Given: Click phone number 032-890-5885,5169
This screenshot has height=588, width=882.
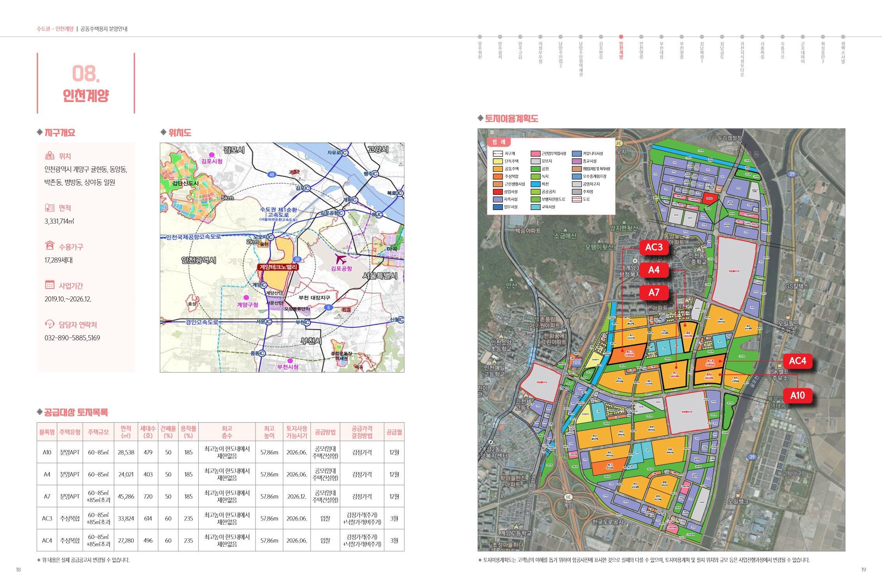Looking at the screenshot, I should pyautogui.click(x=72, y=338).
